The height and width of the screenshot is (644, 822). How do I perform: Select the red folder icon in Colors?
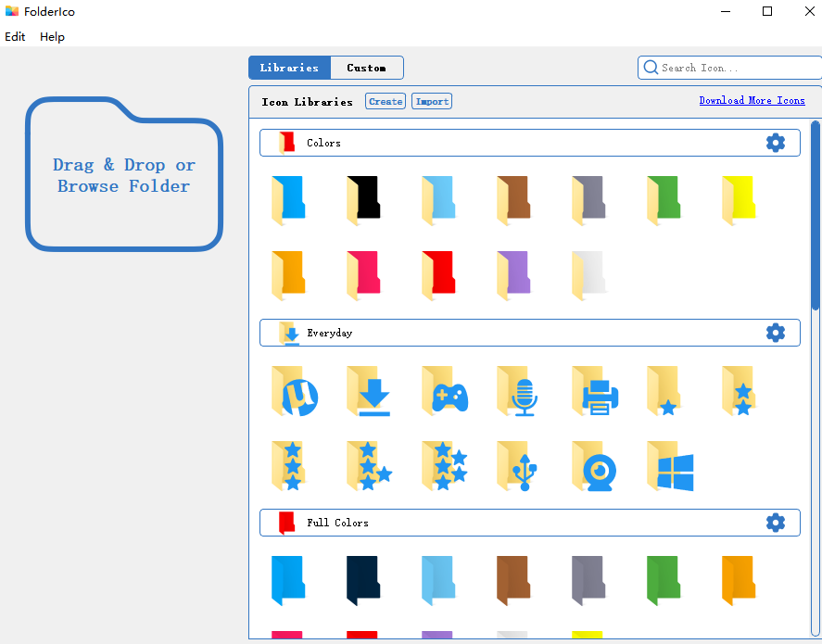pos(438,275)
